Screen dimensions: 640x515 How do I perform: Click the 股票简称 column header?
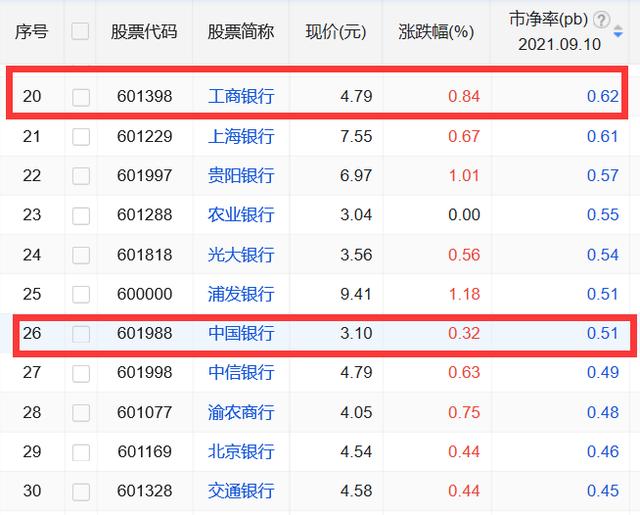click(241, 31)
